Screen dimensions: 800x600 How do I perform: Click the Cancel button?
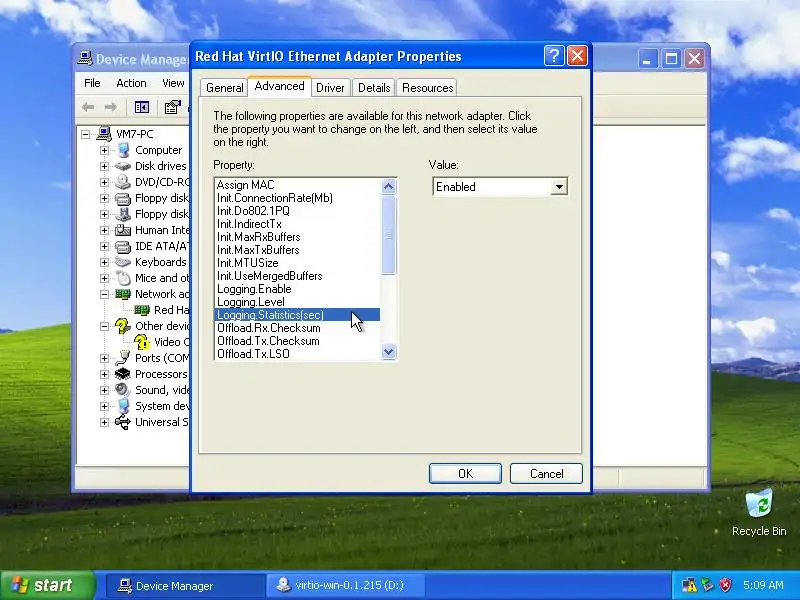(546, 473)
